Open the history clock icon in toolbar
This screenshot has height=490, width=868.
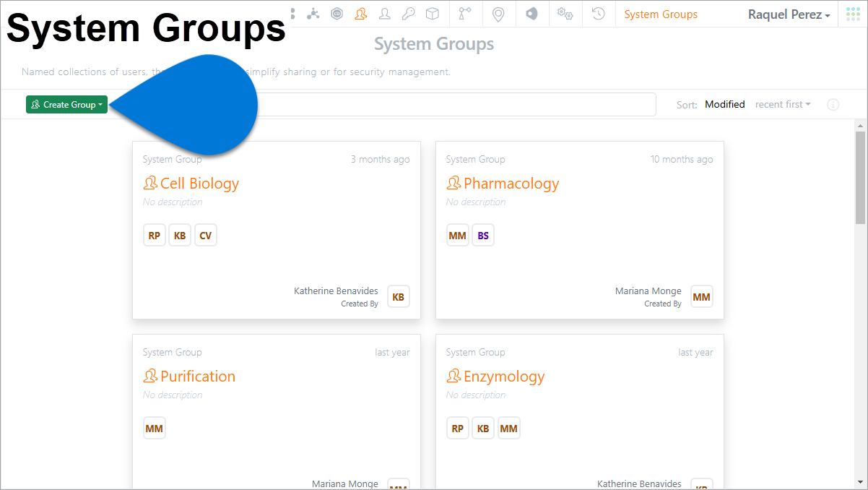tap(598, 14)
